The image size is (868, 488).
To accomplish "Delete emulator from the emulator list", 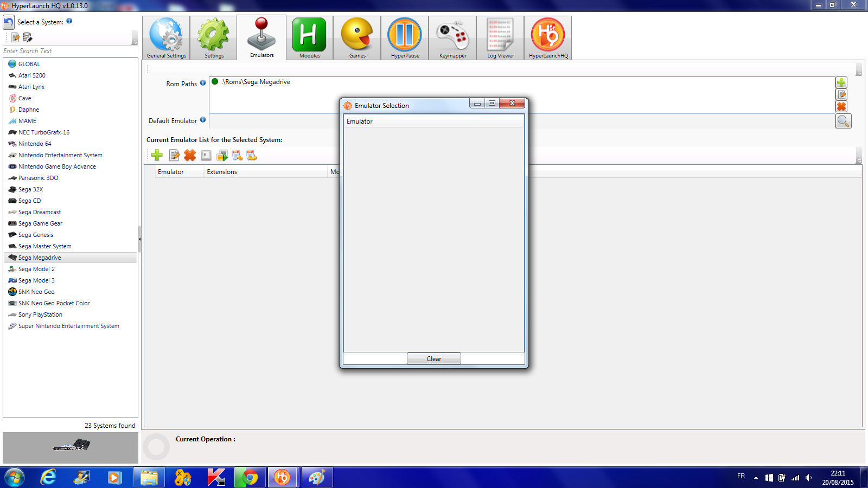I will [189, 156].
